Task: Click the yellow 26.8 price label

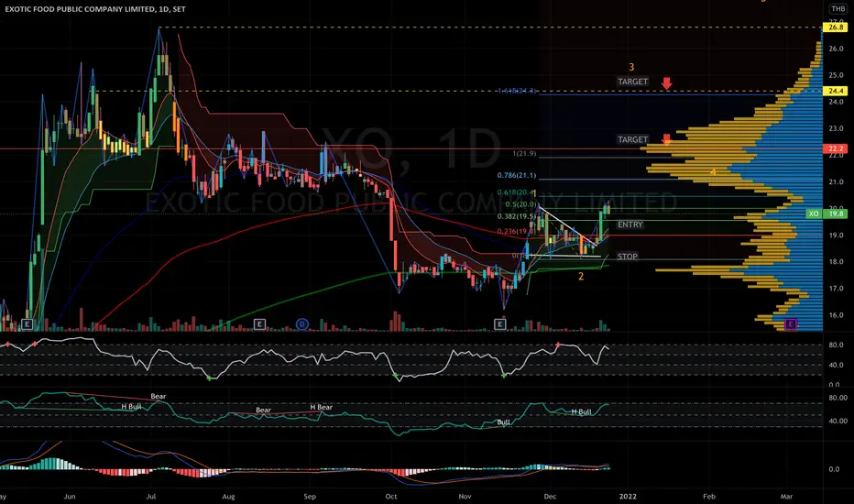Action: click(836, 27)
